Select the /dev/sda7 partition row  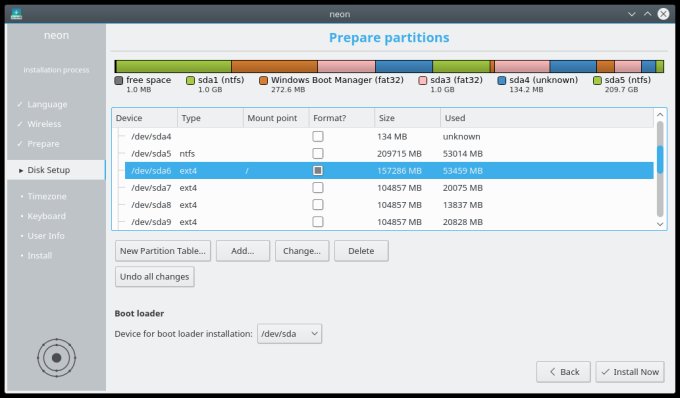tap(389, 188)
